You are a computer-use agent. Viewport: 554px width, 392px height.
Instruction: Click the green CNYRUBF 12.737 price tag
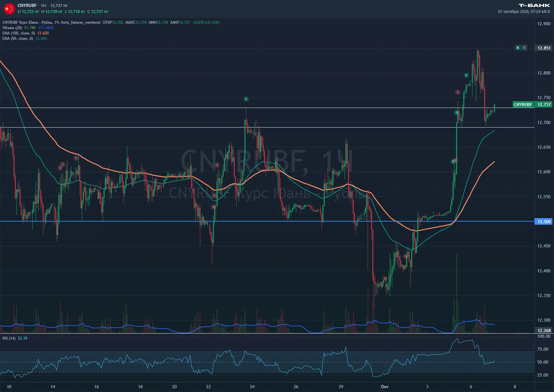pos(533,104)
